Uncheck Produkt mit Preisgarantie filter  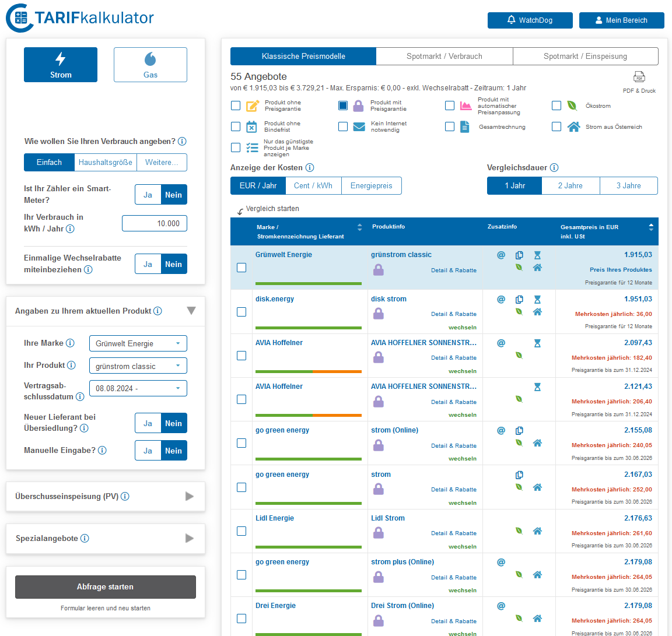click(343, 106)
